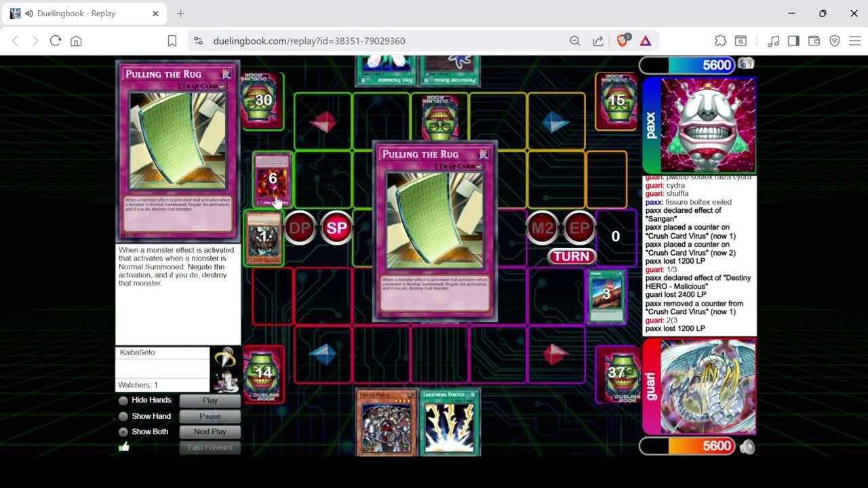The width and height of the screenshot is (868, 488).
Task: Open a new tab with the plus icon
Action: tap(180, 14)
